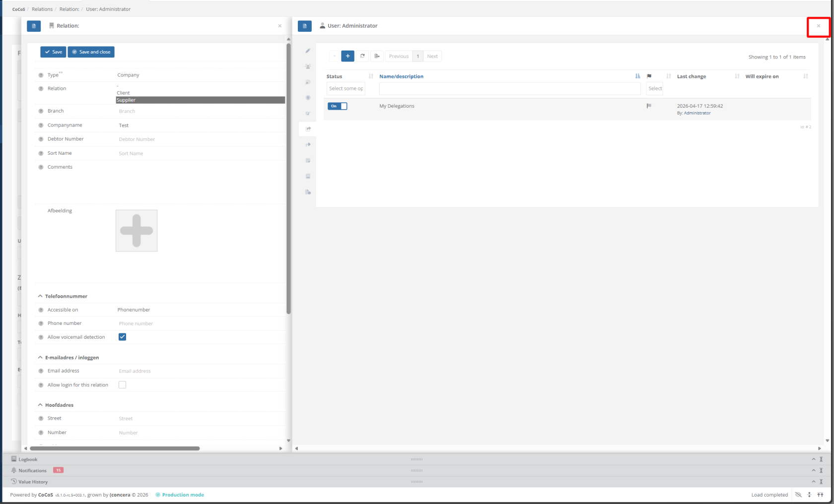Click the Previous pagination button
The height and width of the screenshot is (504, 834).
pyautogui.click(x=399, y=56)
